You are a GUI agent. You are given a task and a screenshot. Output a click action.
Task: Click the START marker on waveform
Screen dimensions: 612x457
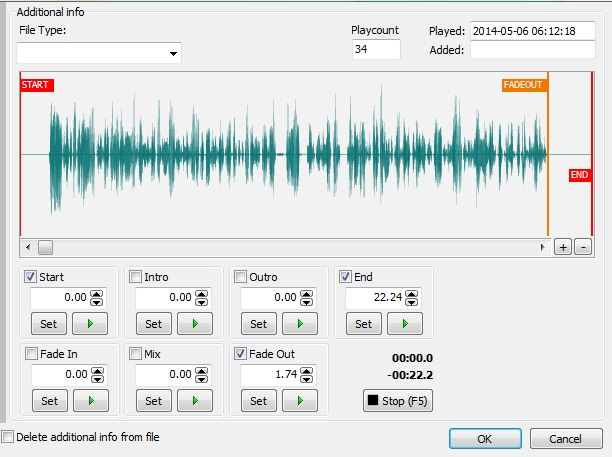37,85
